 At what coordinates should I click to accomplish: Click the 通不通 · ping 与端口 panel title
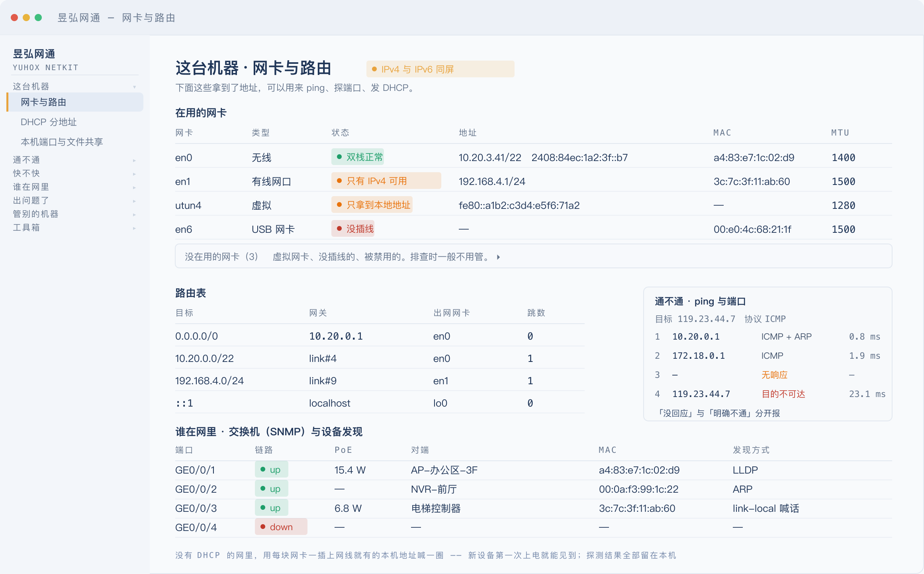coord(700,301)
